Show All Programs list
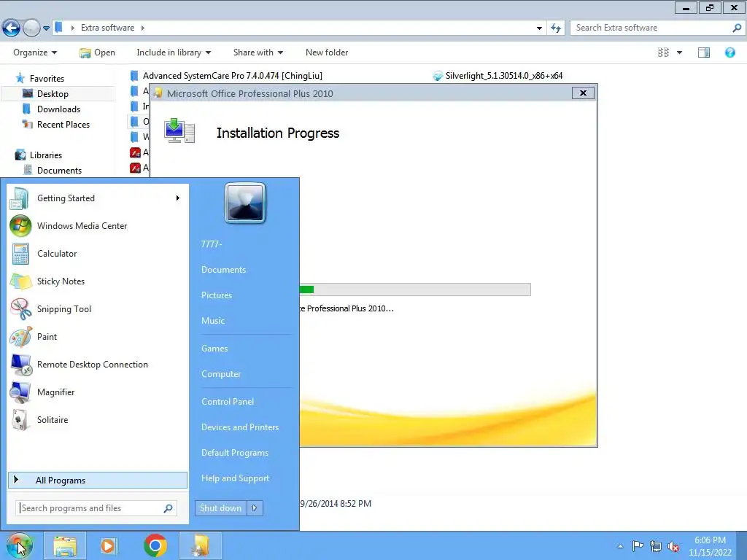Viewport: 747px width, 560px height. (x=98, y=480)
